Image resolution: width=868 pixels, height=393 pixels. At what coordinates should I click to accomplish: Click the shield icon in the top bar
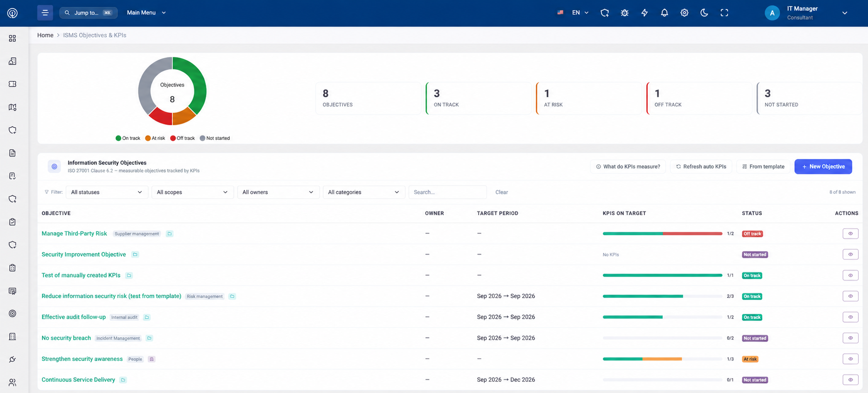coord(605,13)
